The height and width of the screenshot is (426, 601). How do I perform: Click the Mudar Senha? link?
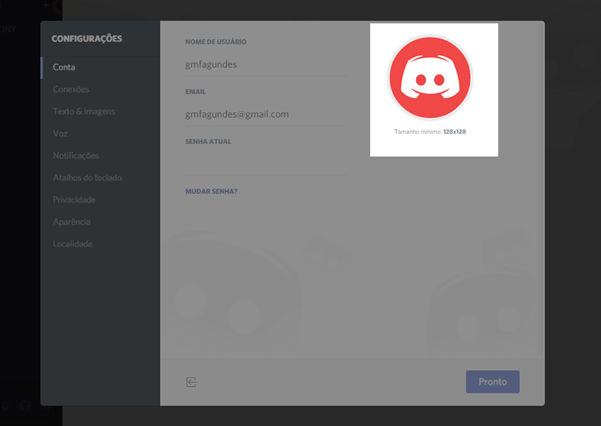click(211, 190)
